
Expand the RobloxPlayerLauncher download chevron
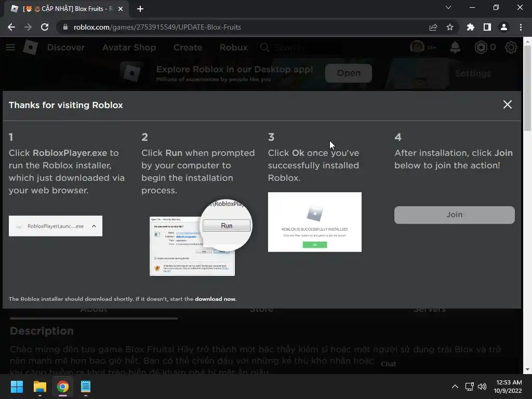(x=94, y=226)
